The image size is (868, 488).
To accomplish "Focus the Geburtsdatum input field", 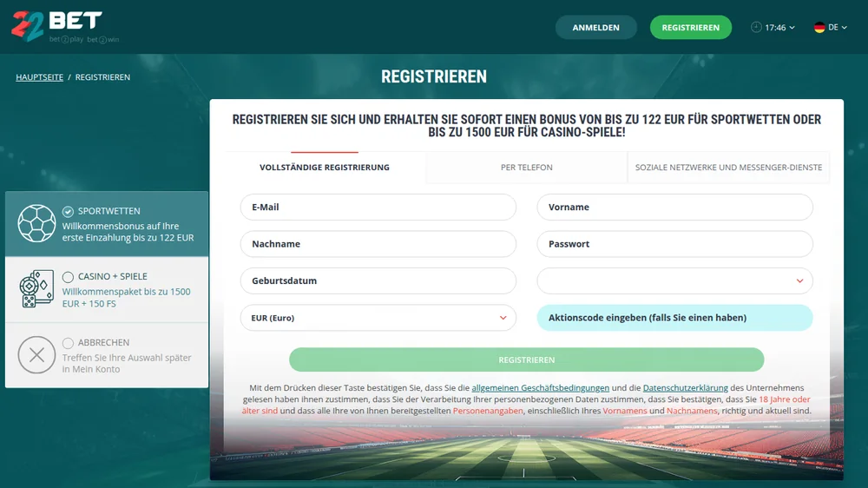I will [378, 280].
